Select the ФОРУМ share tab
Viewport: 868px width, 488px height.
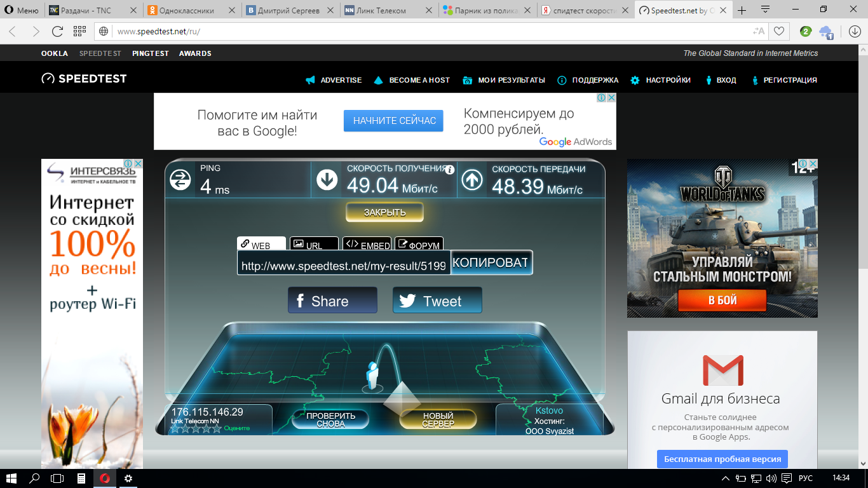pyautogui.click(x=419, y=245)
